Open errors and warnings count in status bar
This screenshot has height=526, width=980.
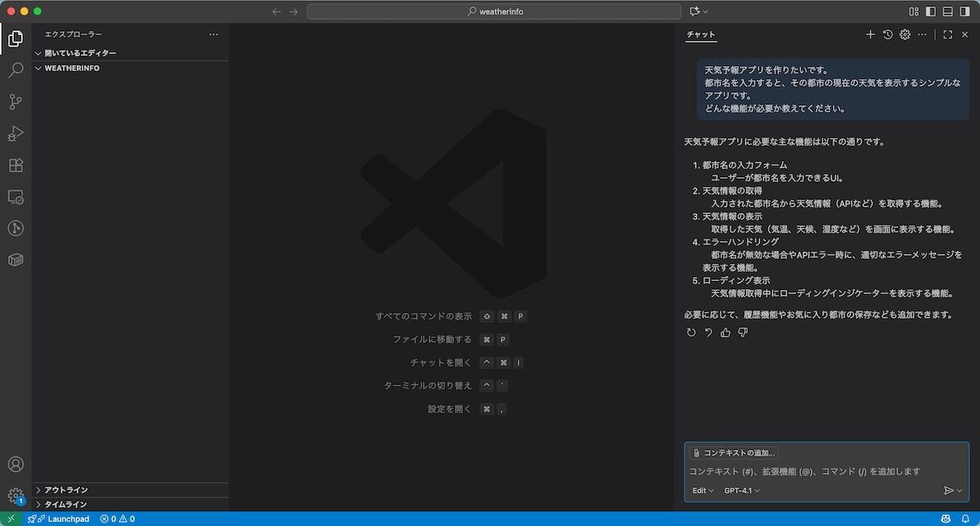[x=118, y=519]
